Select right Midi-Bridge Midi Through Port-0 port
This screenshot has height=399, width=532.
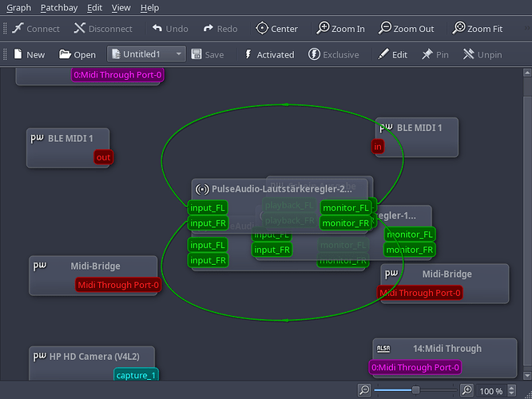point(420,293)
